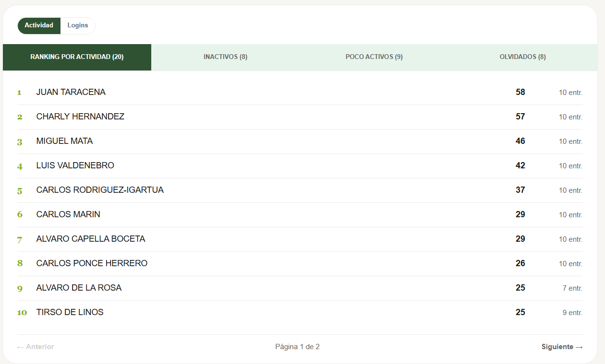Screen dimensions: 605x364
Task: Open the Ranking por actividad (20) tab
Action: [x=77, y=57]
